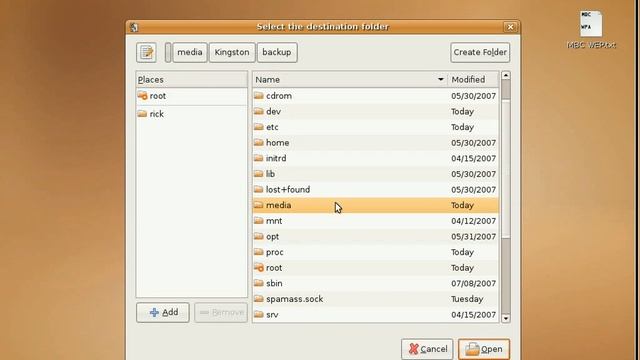The width and height of the screenshot is (640, 360).
Task: Select rick in the Places list
Action: point(192,114)
